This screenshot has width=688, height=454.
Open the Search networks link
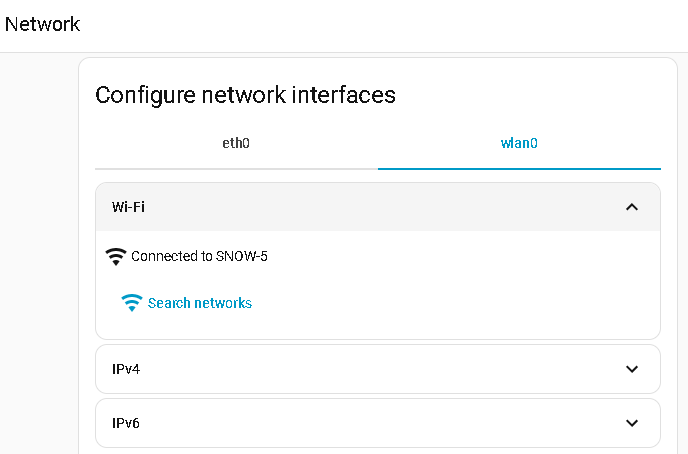[199, 303]
